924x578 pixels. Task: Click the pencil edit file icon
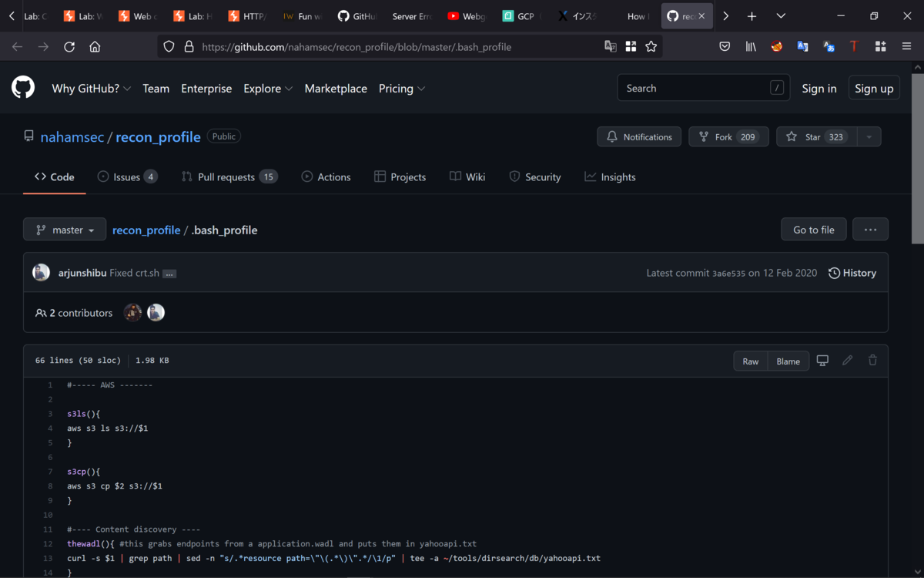(848, 360)
